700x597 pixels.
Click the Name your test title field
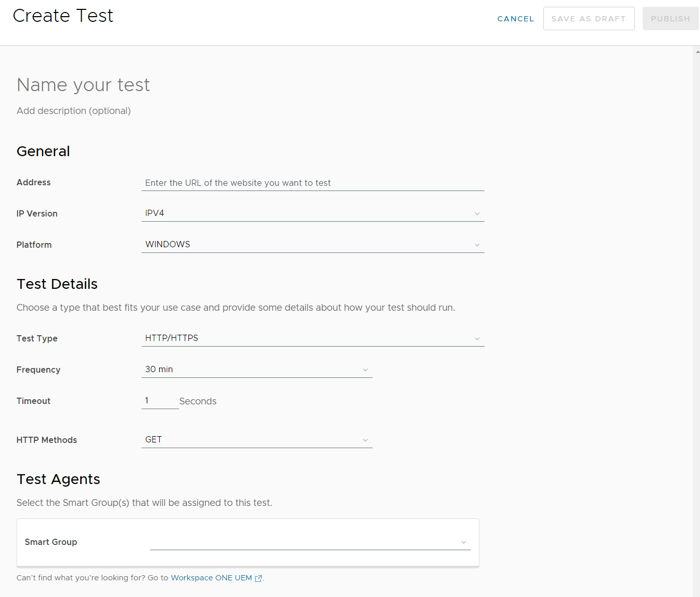tap(83, 85)
